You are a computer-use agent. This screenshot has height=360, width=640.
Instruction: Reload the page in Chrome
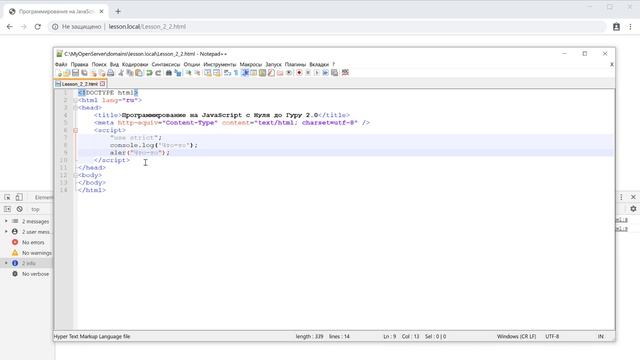38,27
